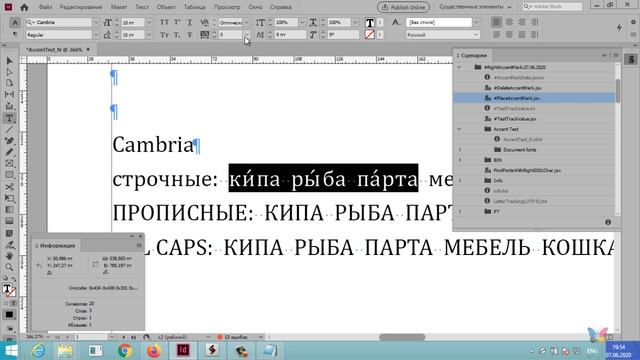Open the Окно menu
Screen dimensions: 640x360
(255, 7)
